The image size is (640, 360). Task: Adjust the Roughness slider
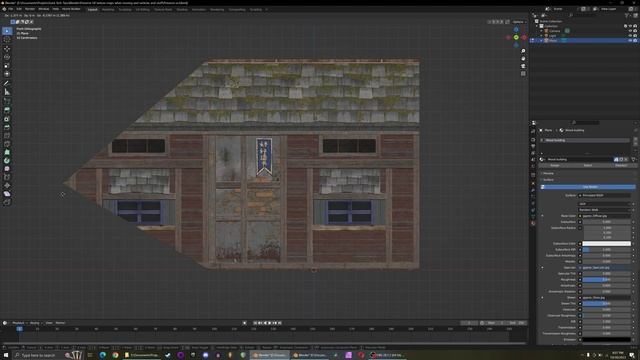[607, 280]
